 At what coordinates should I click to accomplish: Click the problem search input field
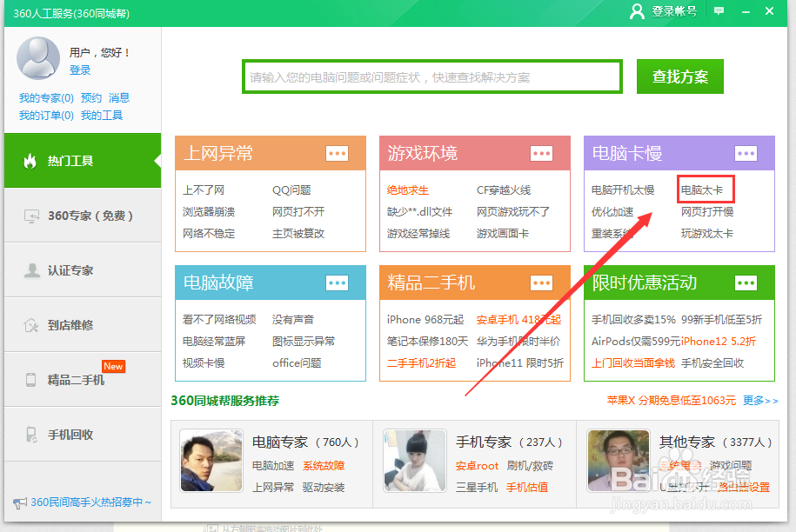432,77
